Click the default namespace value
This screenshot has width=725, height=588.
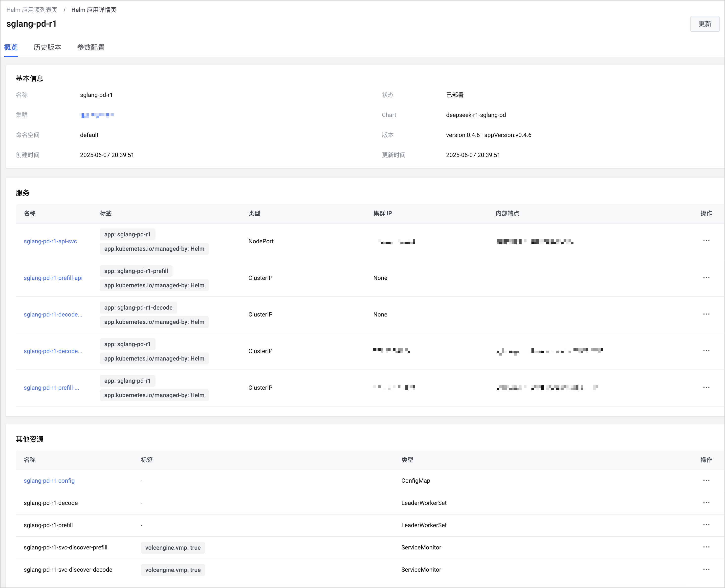click(x=89, y=135)
